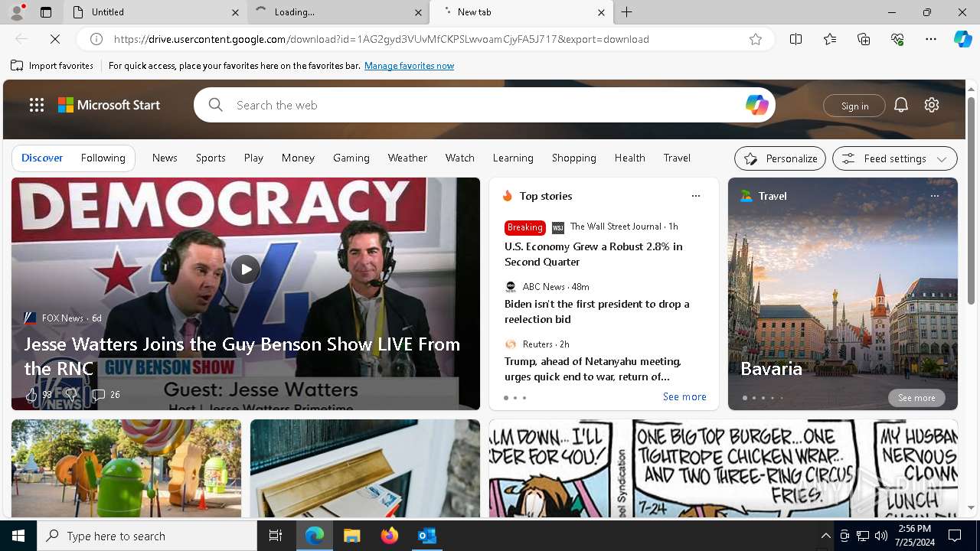Select the Following feed tab
The image size is (980, 551).
pos(103,158)
